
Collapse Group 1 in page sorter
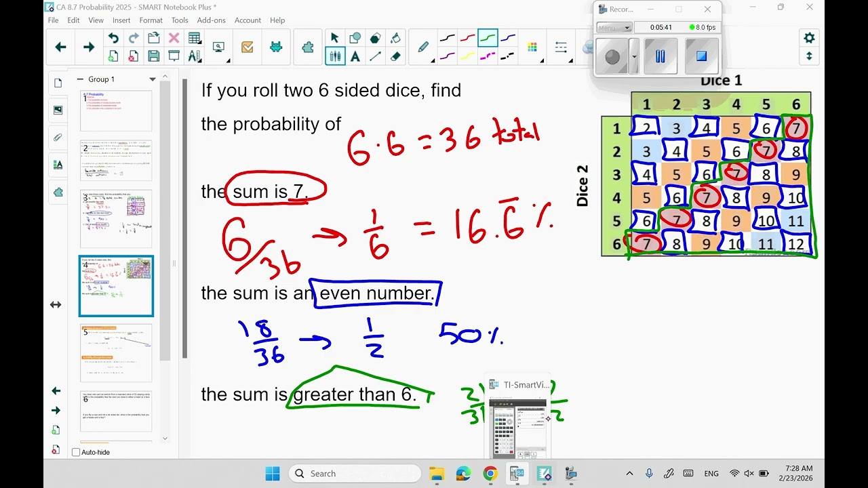80,79
